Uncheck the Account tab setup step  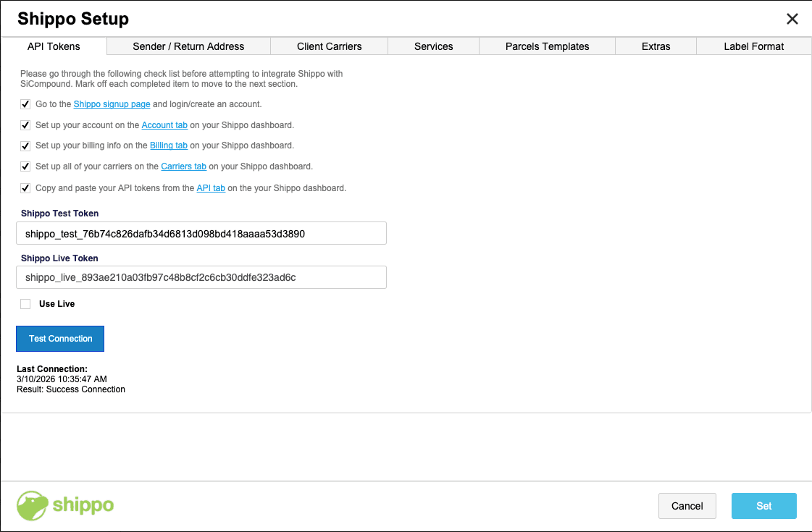click(25, 125)
